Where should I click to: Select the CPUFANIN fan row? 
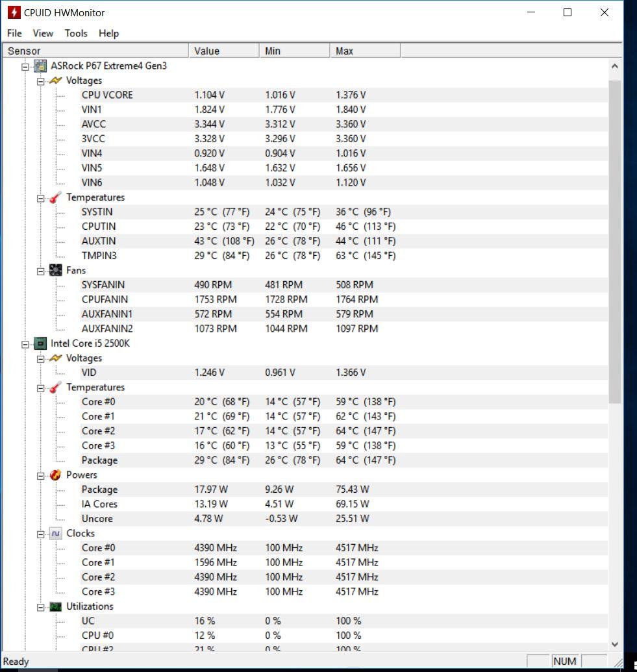(x=343, y=299)
